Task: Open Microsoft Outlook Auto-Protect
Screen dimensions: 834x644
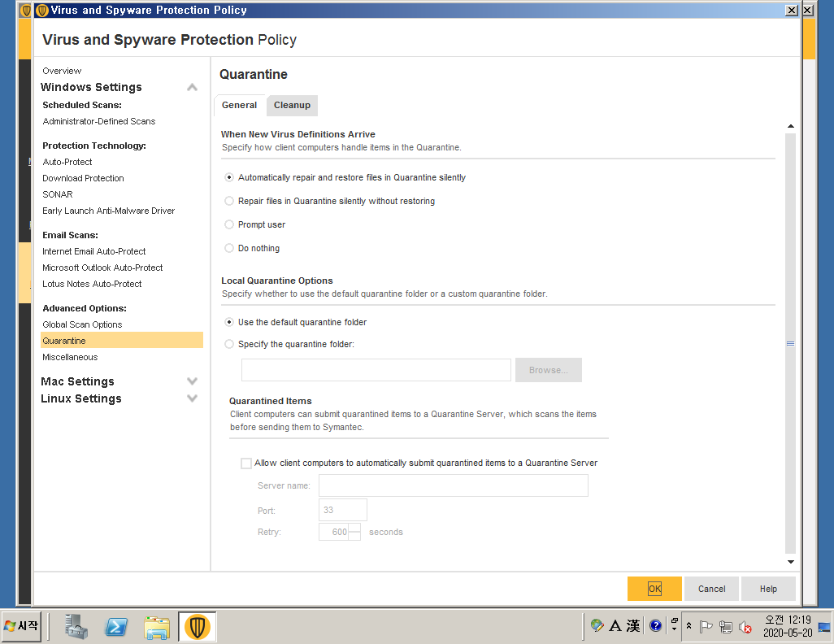Action: 102,268
